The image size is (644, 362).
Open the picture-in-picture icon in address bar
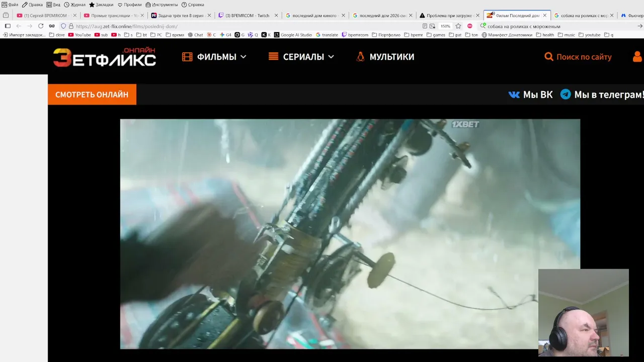[432, 26]
